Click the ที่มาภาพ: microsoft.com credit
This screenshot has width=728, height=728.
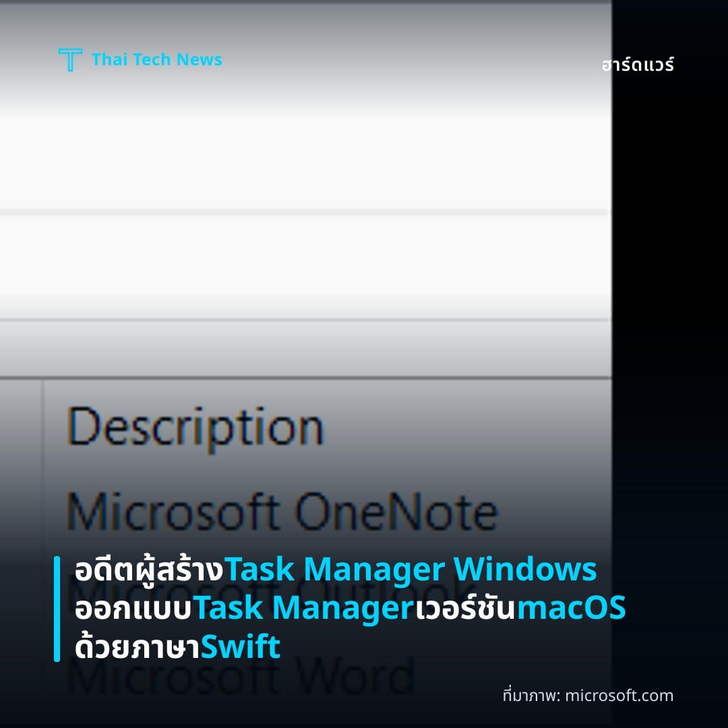tap(588, 696)
